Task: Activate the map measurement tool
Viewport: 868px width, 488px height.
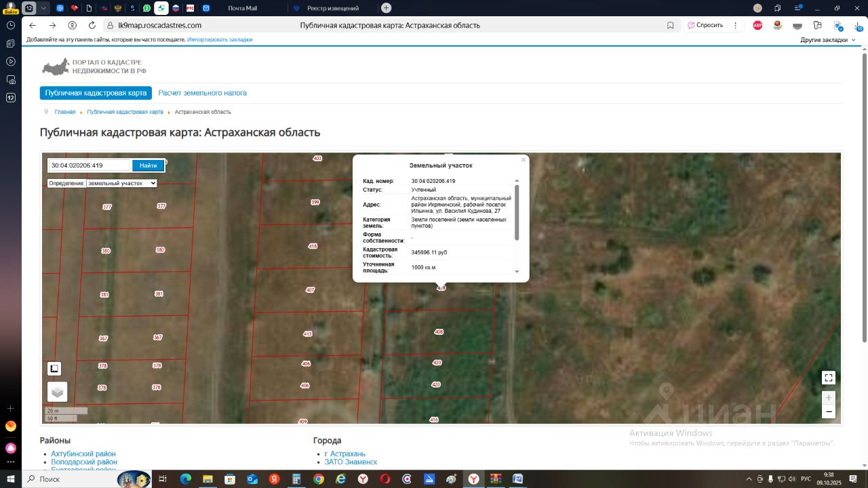Action: pyautogui.click(x=54, y=369)
